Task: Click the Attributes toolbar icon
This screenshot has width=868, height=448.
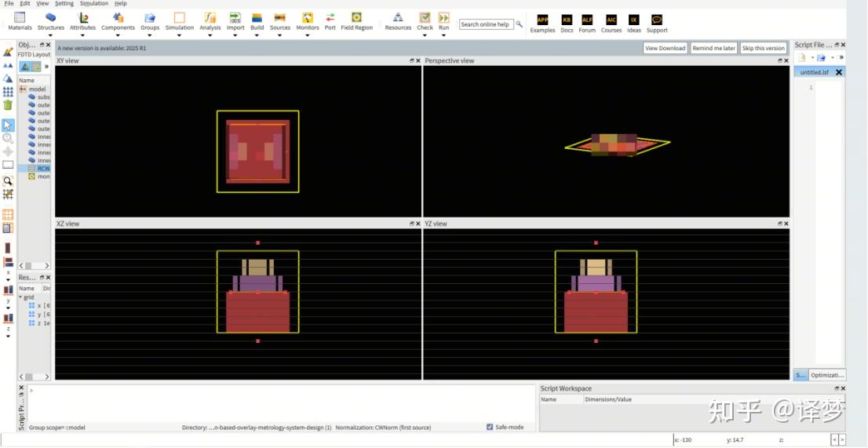Action: point(83,18)
